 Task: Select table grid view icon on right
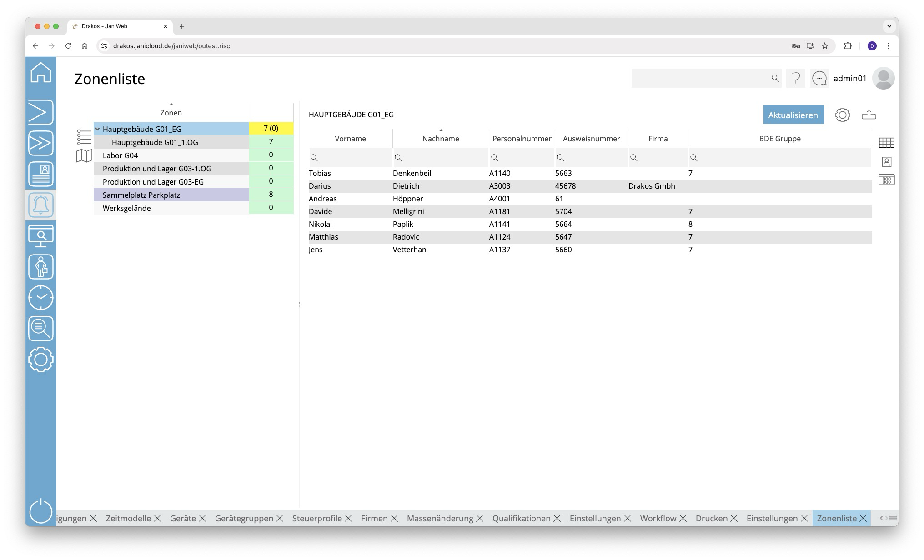click(x=886, y=143)
